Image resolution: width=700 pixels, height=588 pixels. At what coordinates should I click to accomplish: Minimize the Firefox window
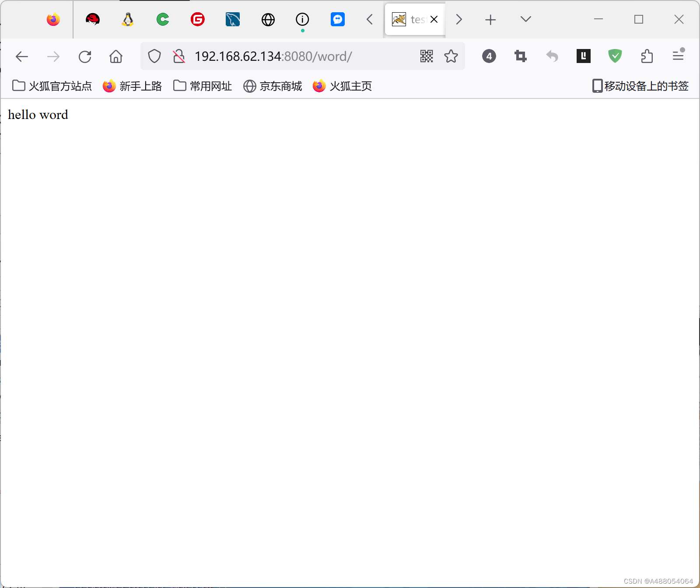coord(598,19)
